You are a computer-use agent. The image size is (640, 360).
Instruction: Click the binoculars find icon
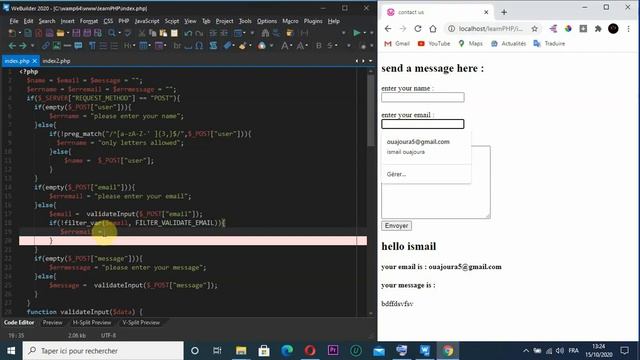pyautogui.click(x=265, y=33)
